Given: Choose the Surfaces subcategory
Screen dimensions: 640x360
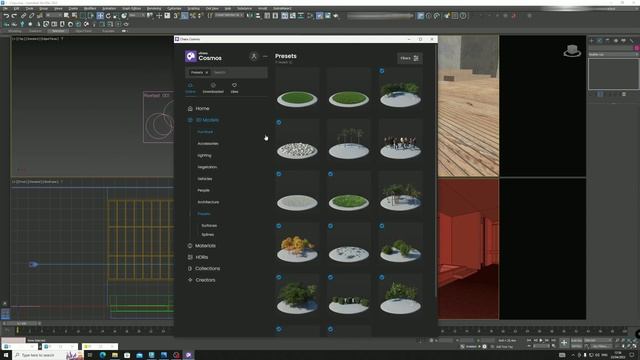Looking at the screenshot, I should (209, 226).
